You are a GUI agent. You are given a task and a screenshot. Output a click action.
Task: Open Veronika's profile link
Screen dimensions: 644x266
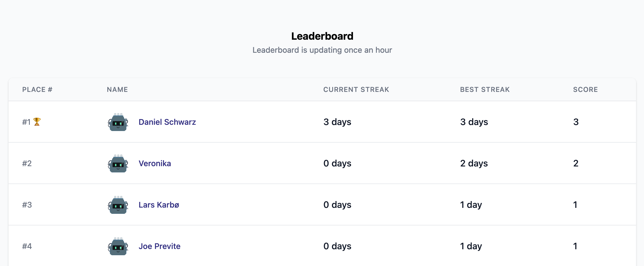pos(154,163)
